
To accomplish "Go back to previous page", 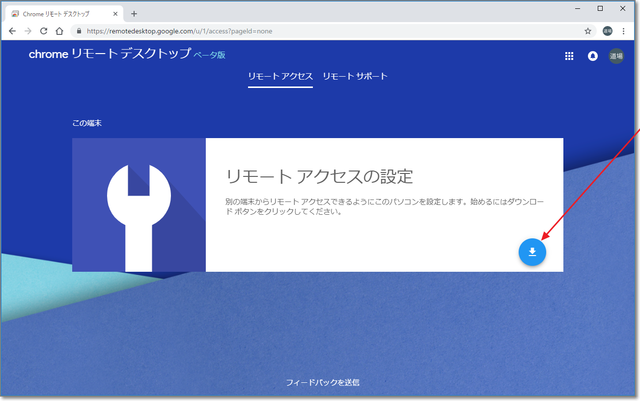I will [x=12, y=31].
